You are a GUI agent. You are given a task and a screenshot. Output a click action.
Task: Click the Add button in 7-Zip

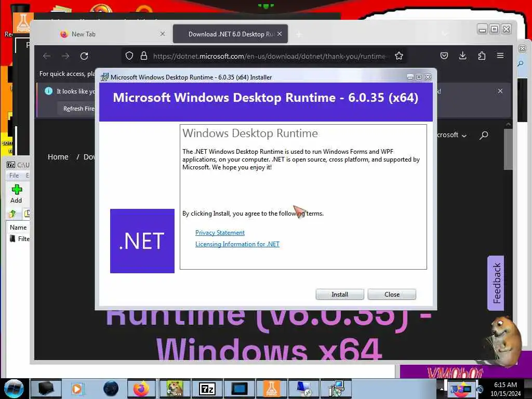[x=16, y=194]
